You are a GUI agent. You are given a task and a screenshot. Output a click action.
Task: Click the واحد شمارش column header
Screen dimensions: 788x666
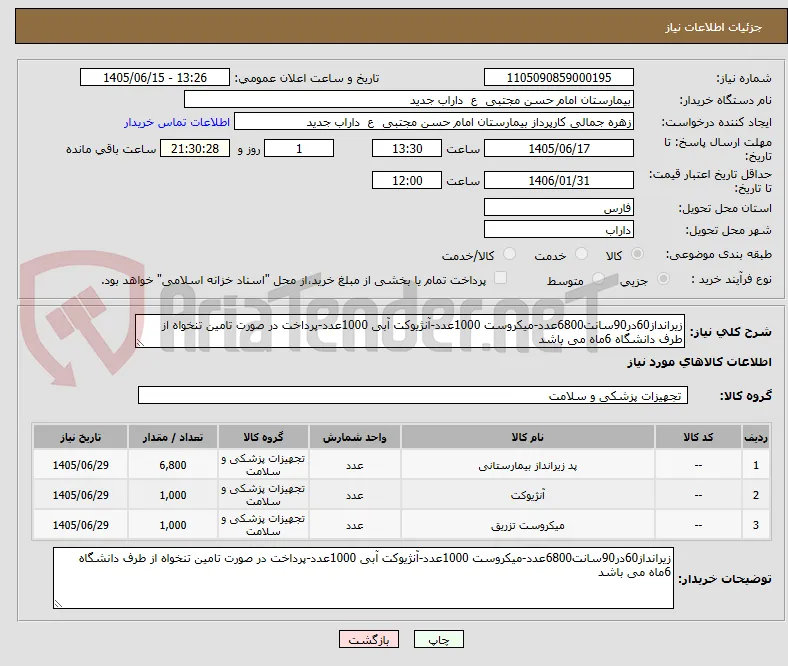pyautogui.click(x=355, y=437)
